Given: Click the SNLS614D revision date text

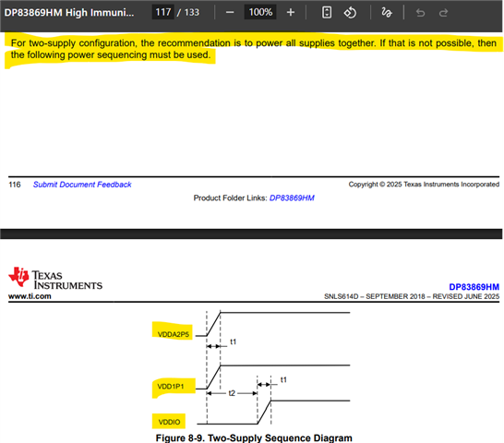Looking at the screenshot, I should coord(412,296).
